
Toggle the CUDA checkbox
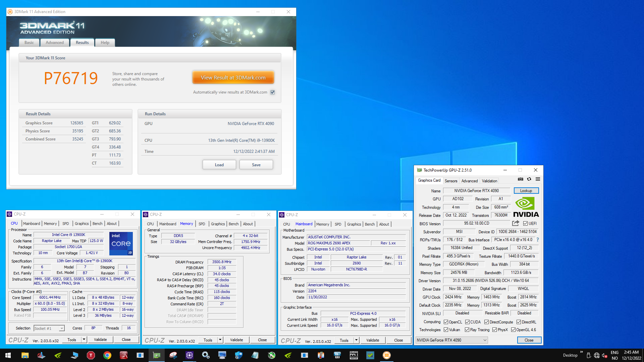click(x=468, y=322)
